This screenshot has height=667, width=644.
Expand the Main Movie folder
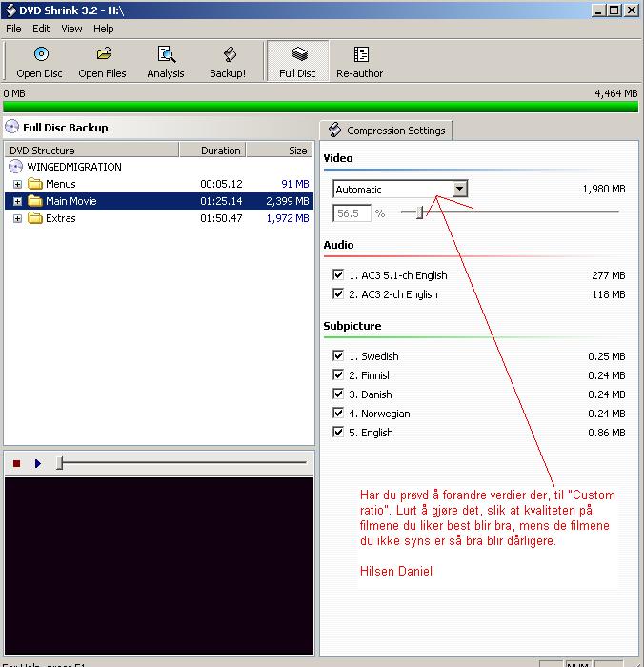tap(17, 201)
